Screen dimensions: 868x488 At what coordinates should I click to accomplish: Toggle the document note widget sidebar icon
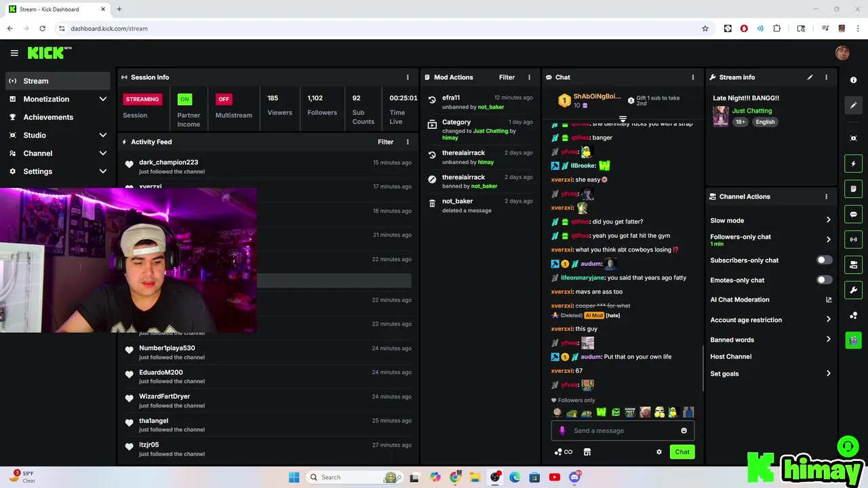853,188
